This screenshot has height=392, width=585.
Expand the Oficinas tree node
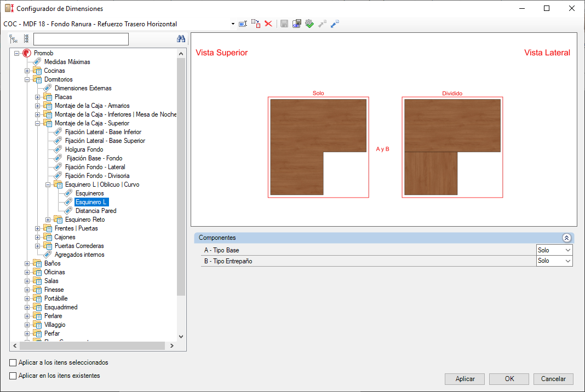click(x=27, y=272)
